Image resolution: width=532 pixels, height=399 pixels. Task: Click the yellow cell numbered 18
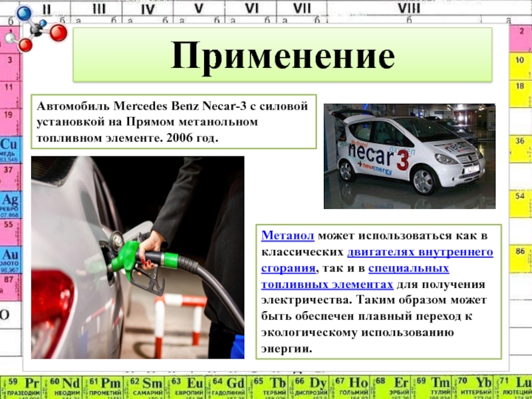[520, 94]
